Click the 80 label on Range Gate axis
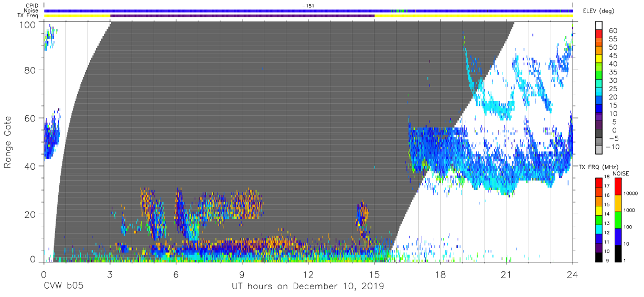 (x=30, y=70)
